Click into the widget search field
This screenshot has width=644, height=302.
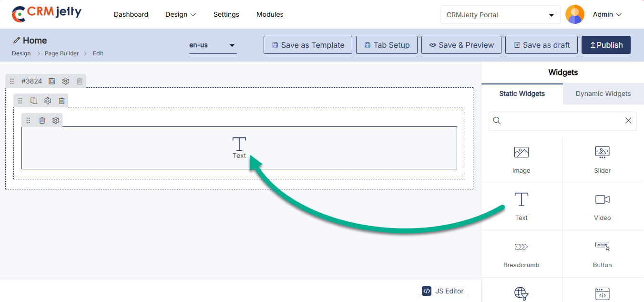pos(562,121)
